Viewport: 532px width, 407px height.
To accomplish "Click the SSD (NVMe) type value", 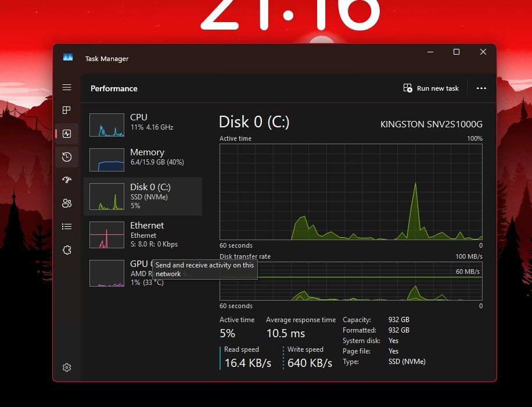I will tap(407, 362).
